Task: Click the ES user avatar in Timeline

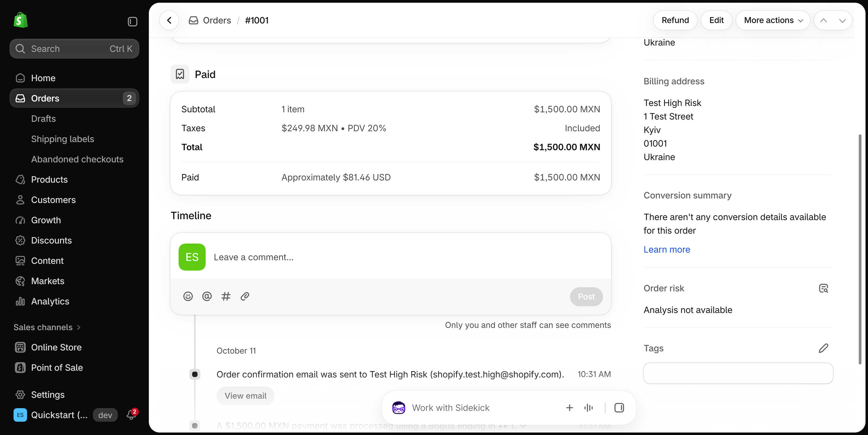Action: click(192, 257)
